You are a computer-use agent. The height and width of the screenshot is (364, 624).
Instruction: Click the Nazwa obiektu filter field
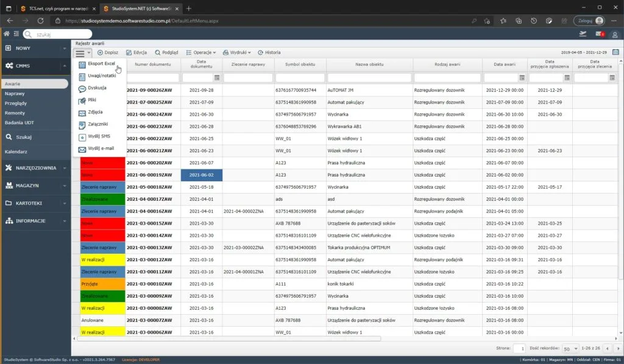tap(369, 78)
